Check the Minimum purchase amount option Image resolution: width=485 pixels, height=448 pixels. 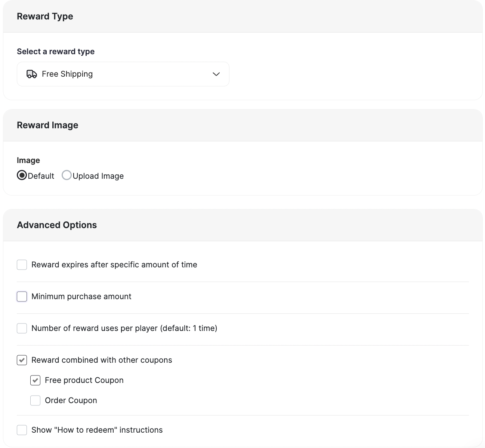pos(22,296)
